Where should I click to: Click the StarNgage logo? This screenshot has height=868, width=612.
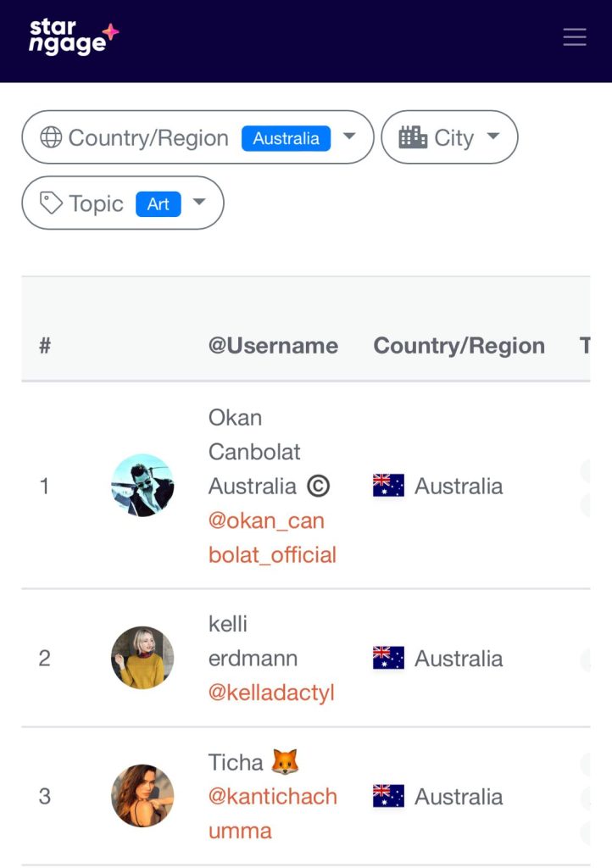point(74,38)
